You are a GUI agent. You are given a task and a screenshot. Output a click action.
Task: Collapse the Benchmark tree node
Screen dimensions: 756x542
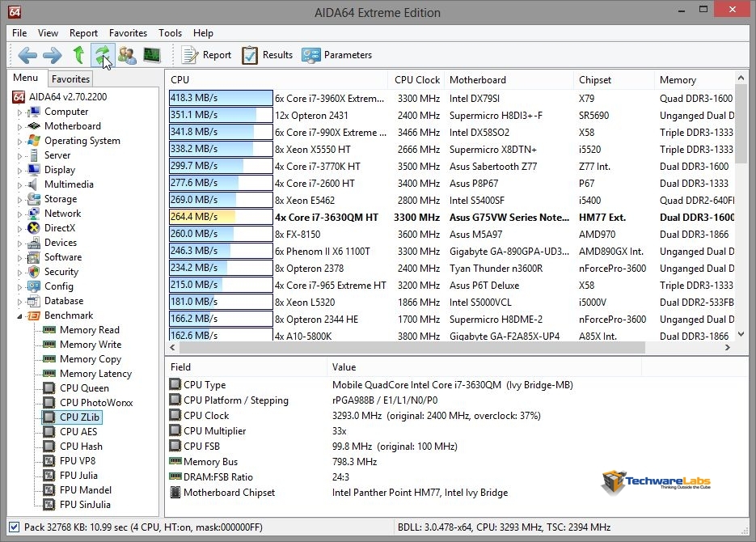(19, 315)
